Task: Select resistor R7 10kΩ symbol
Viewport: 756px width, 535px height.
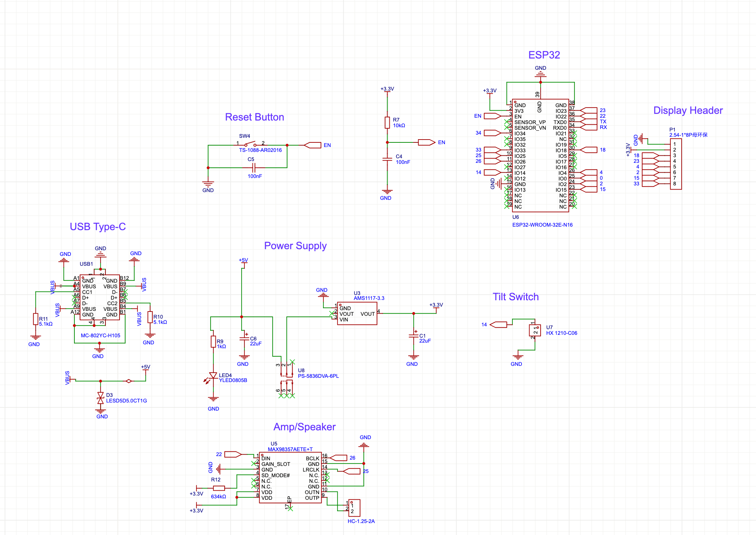Action: pyautogui.click(x=387, y=122)
